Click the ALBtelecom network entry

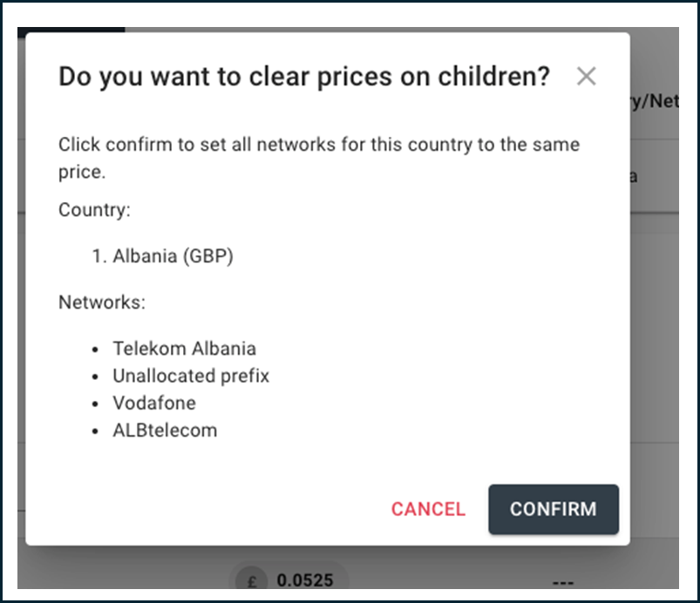click(165, 430)
